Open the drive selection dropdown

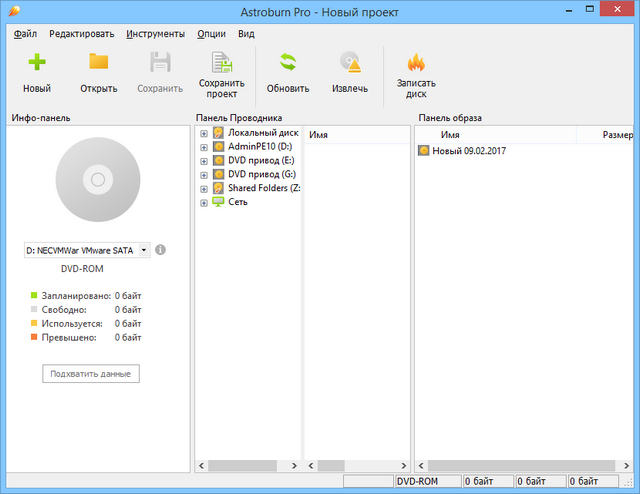(144, 250)
